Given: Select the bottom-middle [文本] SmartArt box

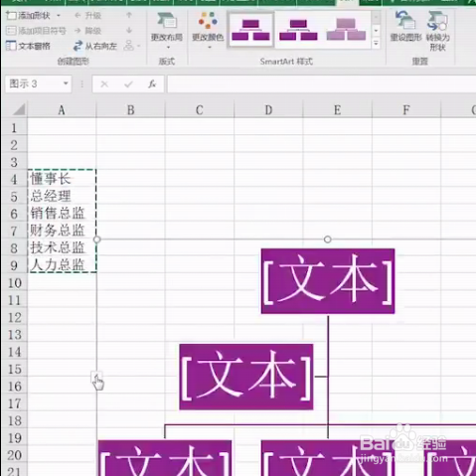Looking at the screenshot, I should click(328, 458).
